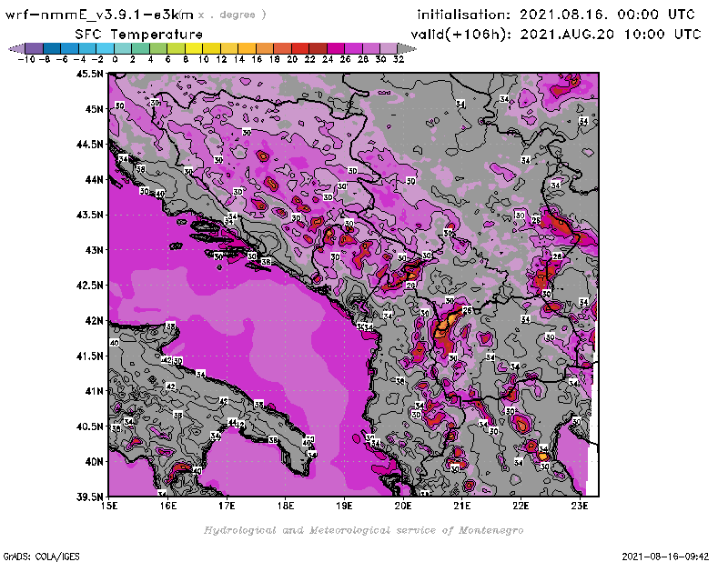
Task: Select the 18E longitude label
Action: 286,506
